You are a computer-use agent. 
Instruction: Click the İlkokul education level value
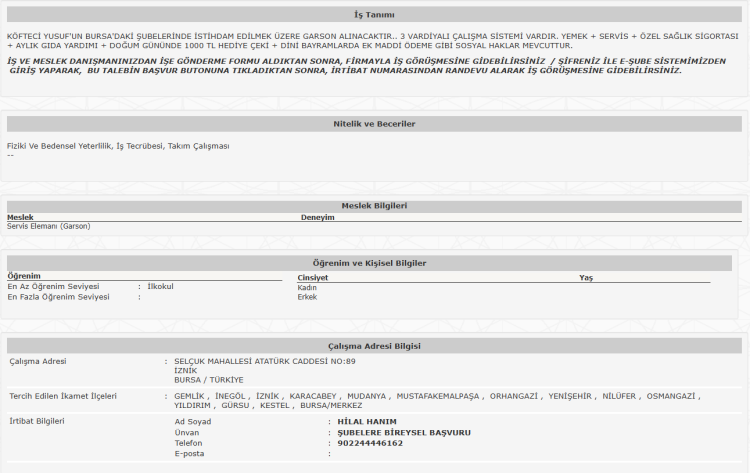(160, 286)
